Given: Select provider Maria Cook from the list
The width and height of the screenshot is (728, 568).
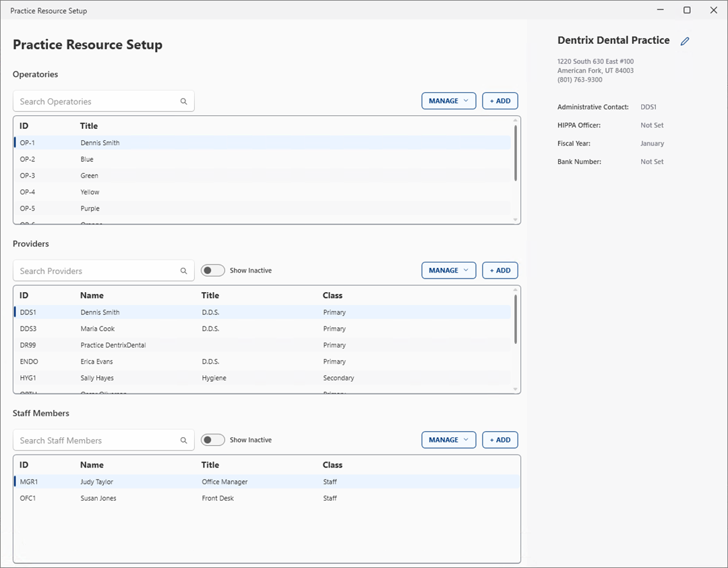Looking at the screenshot, I should (99, 329).
